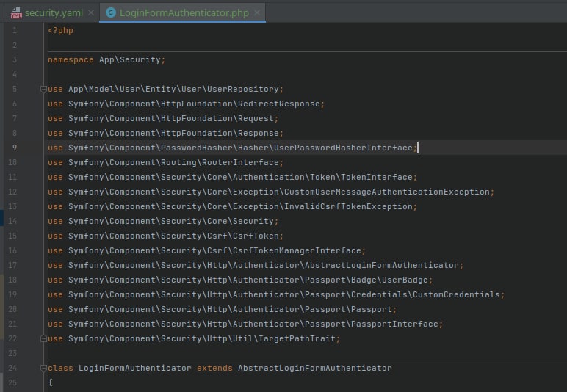Screen dimensions: 567x392
Task: Switch to the security.yaml tab
Action: coord(53,12)
